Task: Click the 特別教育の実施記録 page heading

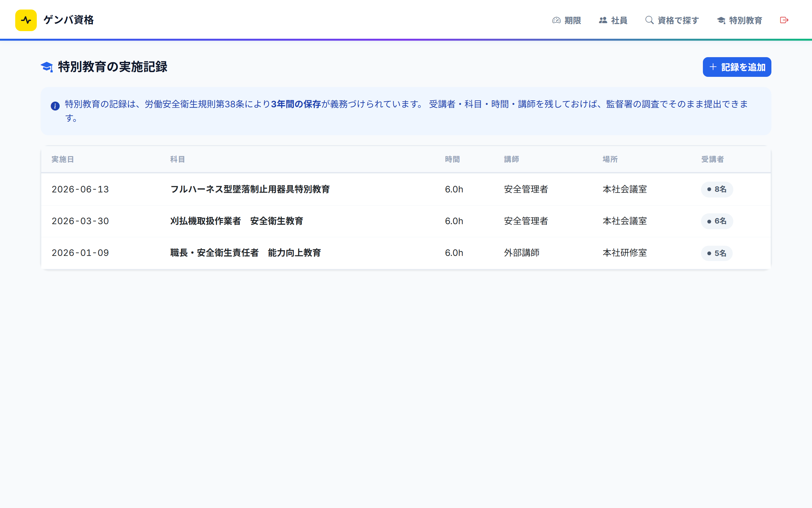Action: [x=112, y=67]
